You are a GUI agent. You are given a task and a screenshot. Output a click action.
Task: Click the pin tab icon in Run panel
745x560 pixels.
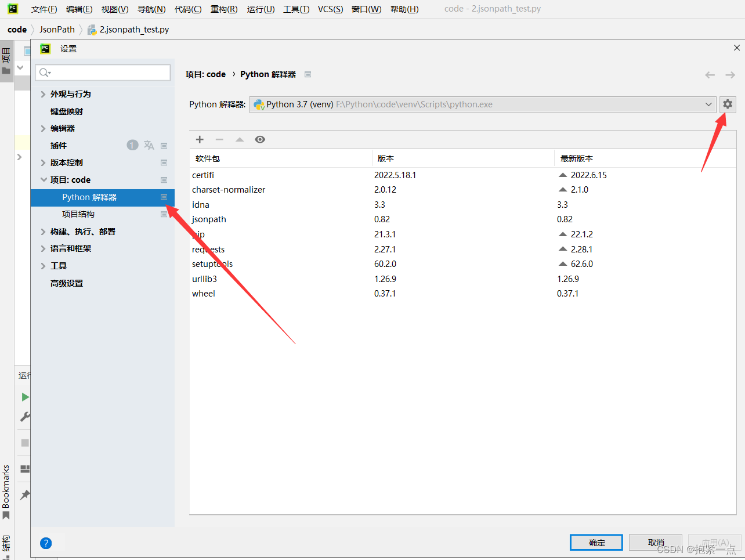click(25, 495)
